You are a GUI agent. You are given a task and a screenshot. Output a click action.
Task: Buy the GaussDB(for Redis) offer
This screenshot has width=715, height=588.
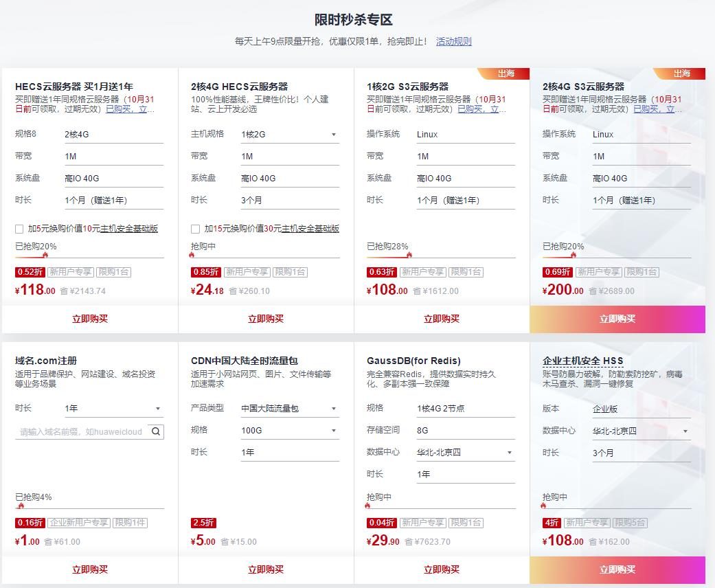click(442, 569)
